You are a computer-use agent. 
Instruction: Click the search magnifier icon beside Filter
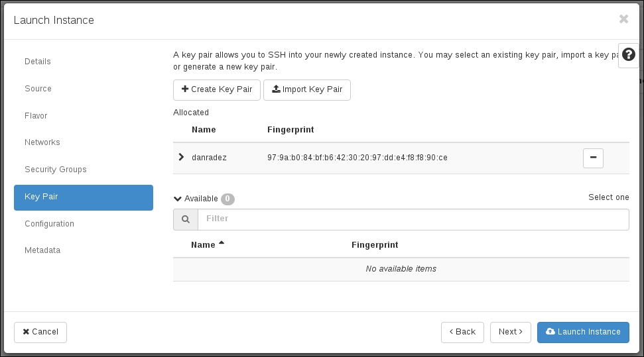tap(186, 219)
